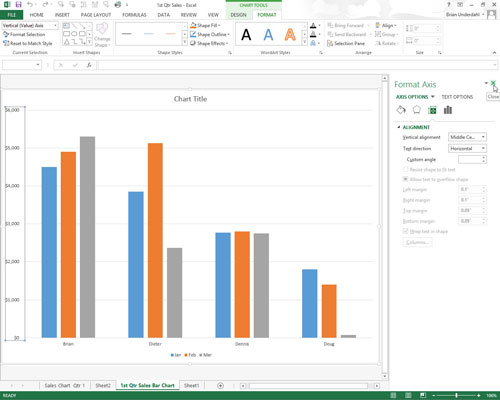This screenshot has height=400, width=500.
Task: Click Reset to Match Style
Action: click(28, 43)
